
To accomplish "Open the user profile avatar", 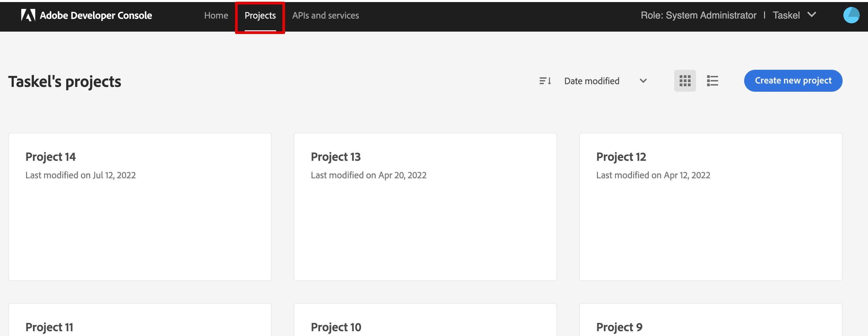I will click(x=851, y=15).
